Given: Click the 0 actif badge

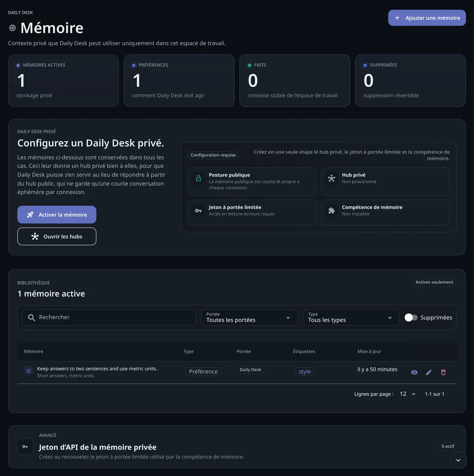Looking at the screenshot, I should (448, 446).
